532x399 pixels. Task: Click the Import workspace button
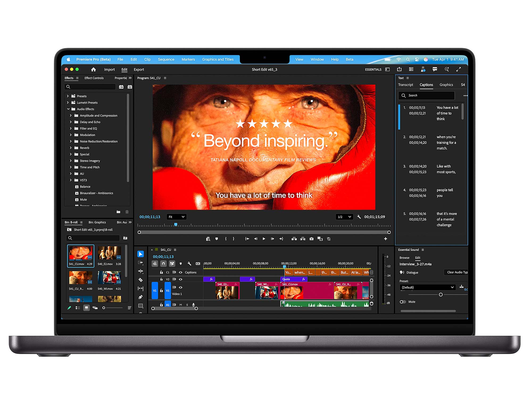109,69
